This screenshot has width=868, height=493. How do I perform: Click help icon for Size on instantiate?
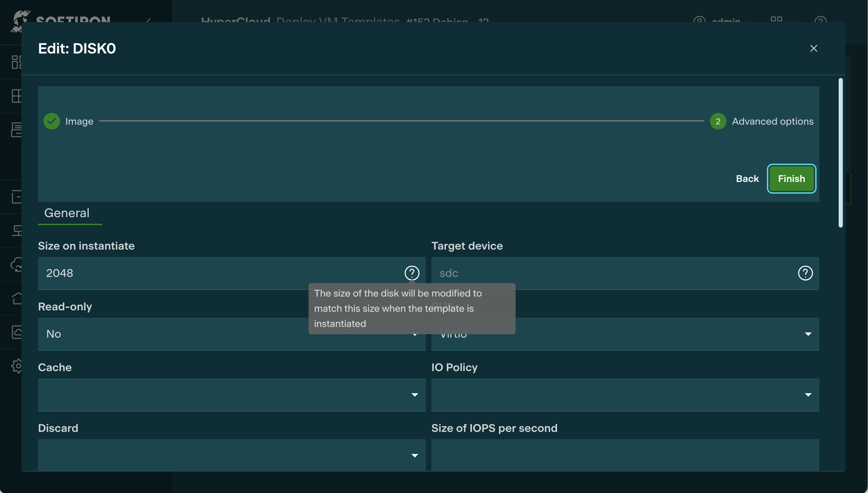412,273
